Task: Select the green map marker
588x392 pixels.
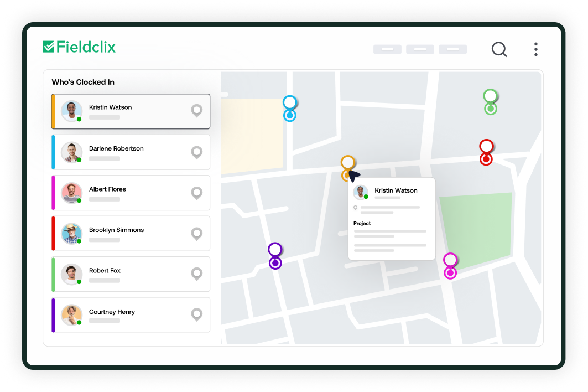Action: [x=490, y=101]
